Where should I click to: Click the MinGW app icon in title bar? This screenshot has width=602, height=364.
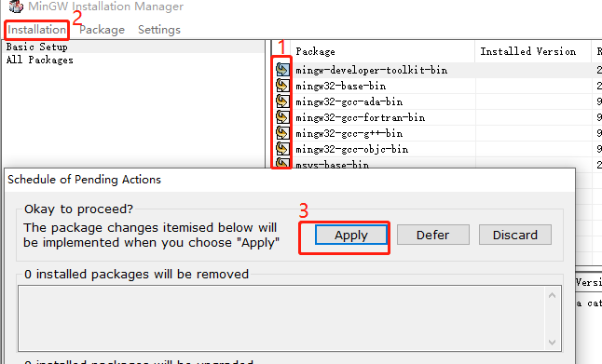click(x=16, y=7)
